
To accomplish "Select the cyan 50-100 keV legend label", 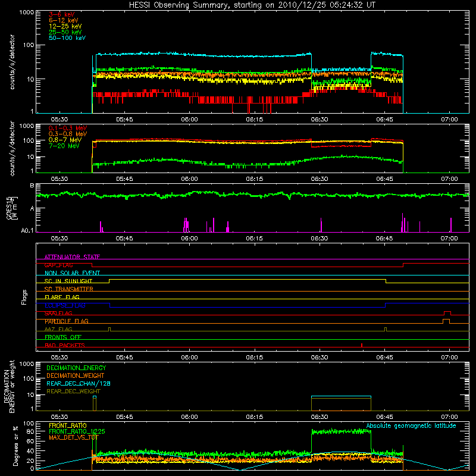I will (67, 38).
